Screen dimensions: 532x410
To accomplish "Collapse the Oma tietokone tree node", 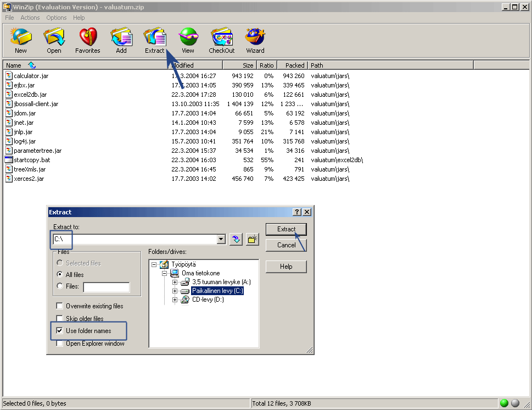I will (165, 273).
